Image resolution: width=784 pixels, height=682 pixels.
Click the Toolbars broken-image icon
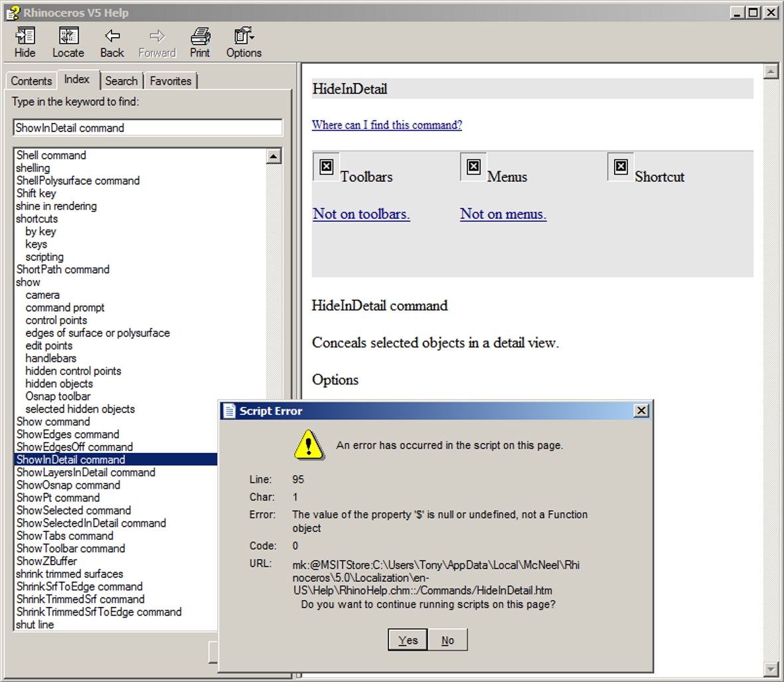[327, 167]
